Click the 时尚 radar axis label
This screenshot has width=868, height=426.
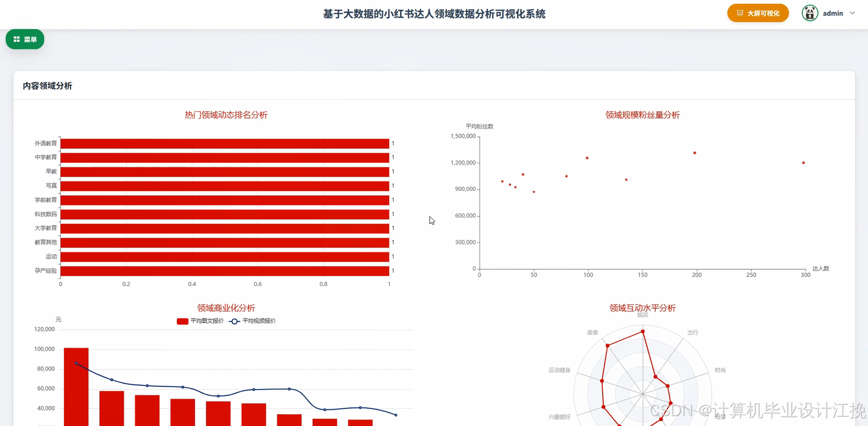720,370
